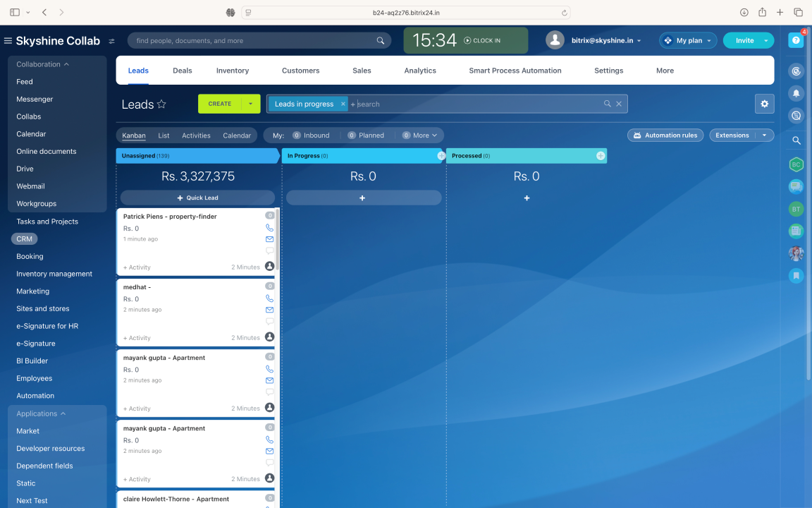
Task: Click the Automation rules button
Action: pyautogui.click(x=665, y=135)
